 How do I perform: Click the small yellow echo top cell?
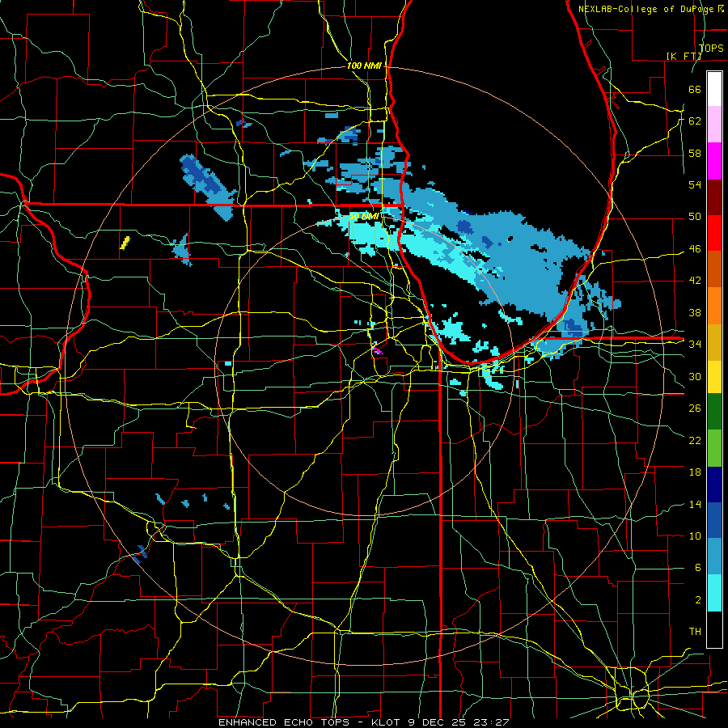tap(125, 243)
